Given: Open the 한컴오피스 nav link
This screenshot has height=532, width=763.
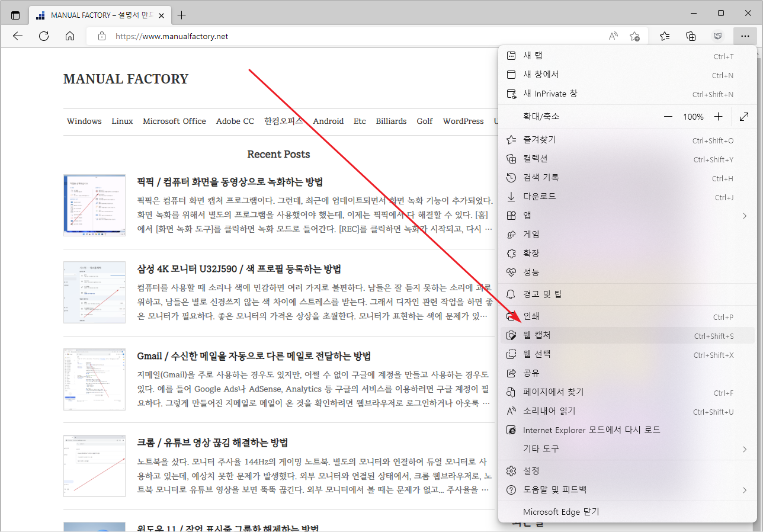Looking at the screenshot, I should 284,121.
